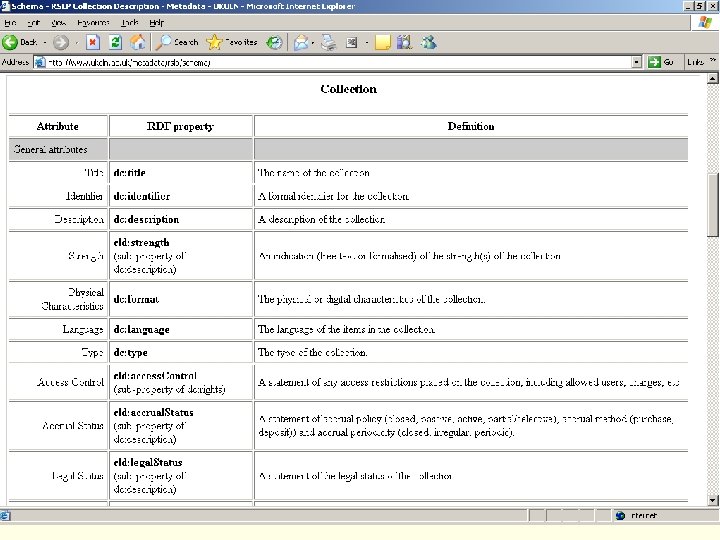Select the cld:strength property text
This screenshot has height=540, width=720.
[141, 242]
